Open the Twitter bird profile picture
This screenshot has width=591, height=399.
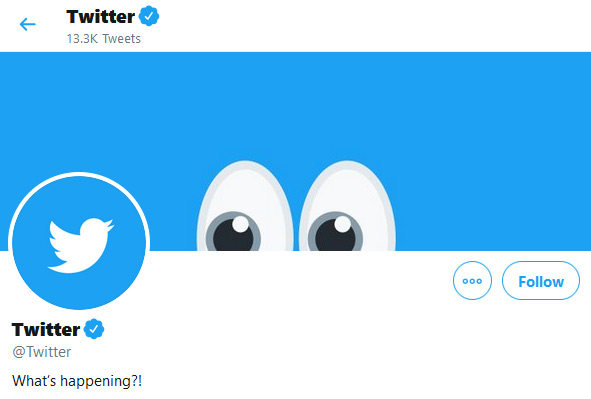(x=79, y=242)
